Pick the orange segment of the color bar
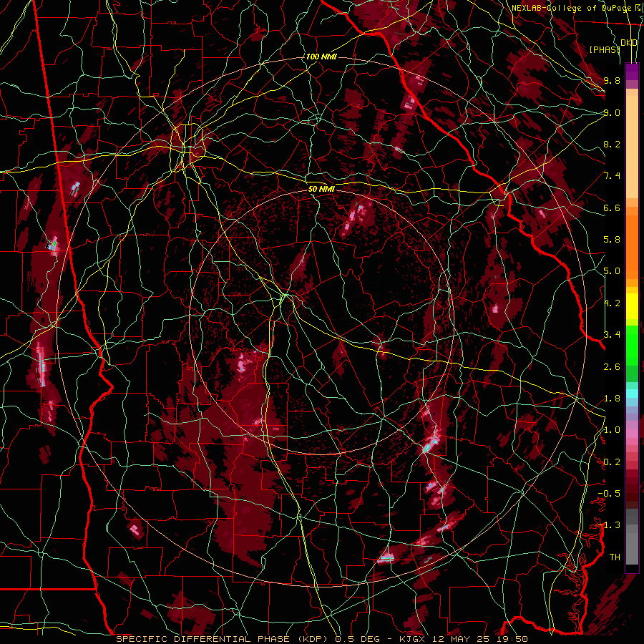Image resolution: width=644 pixels, height=644 pixels. click(x=632, y=243)
